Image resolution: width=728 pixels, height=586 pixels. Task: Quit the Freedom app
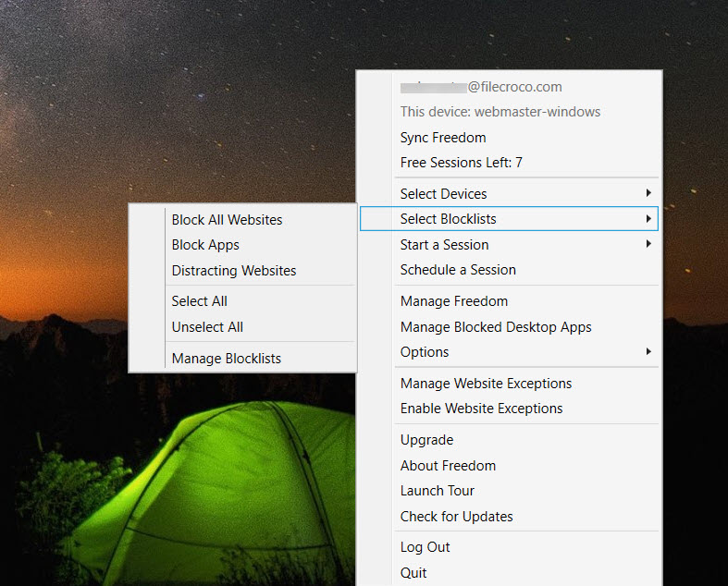click(x=509, y=573)
